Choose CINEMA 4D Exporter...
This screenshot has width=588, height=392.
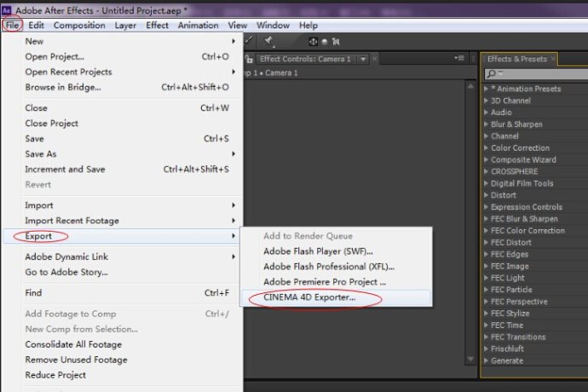click(x=337, y=297)
